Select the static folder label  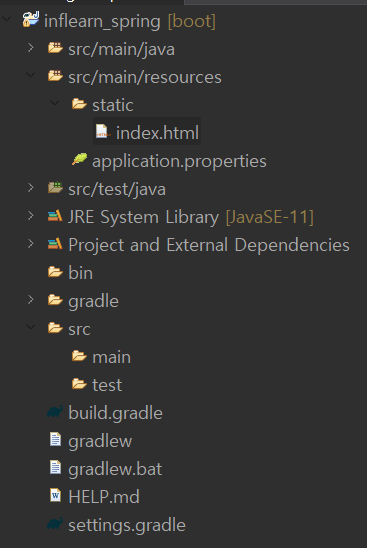113,105
